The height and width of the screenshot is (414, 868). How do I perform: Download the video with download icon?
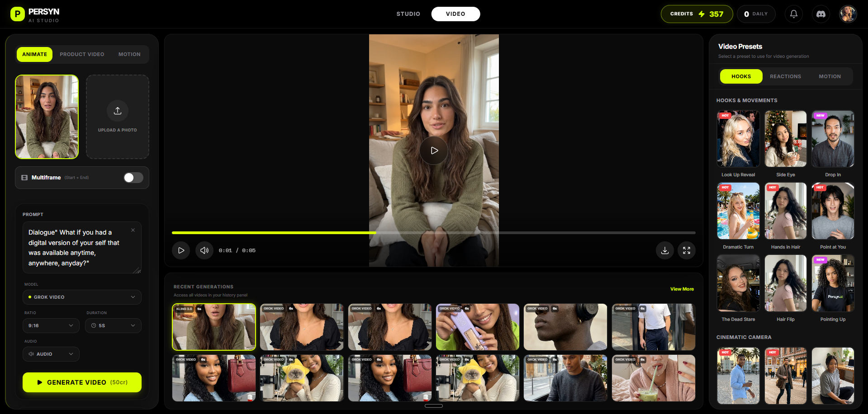[x=665, y=250]
